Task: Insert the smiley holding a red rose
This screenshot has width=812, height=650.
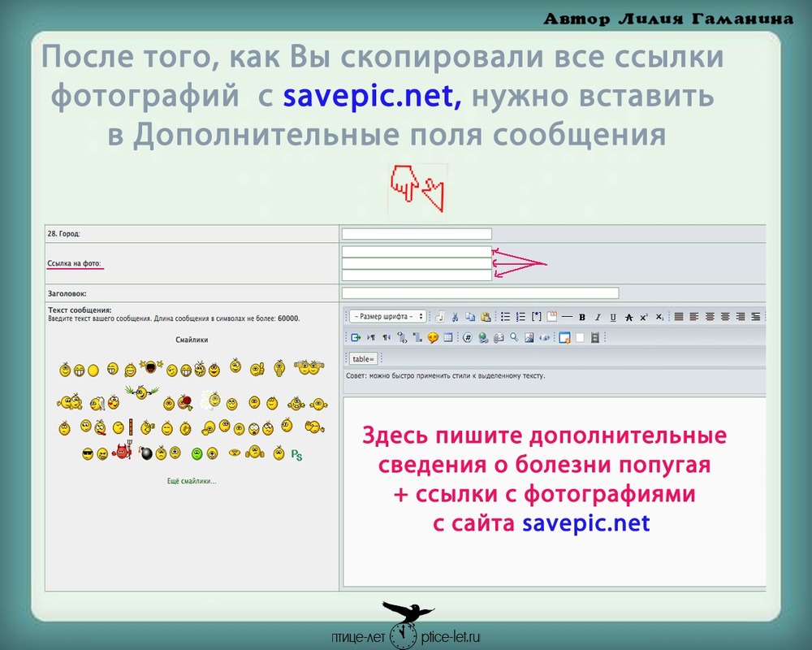Action: coord(185,402)
